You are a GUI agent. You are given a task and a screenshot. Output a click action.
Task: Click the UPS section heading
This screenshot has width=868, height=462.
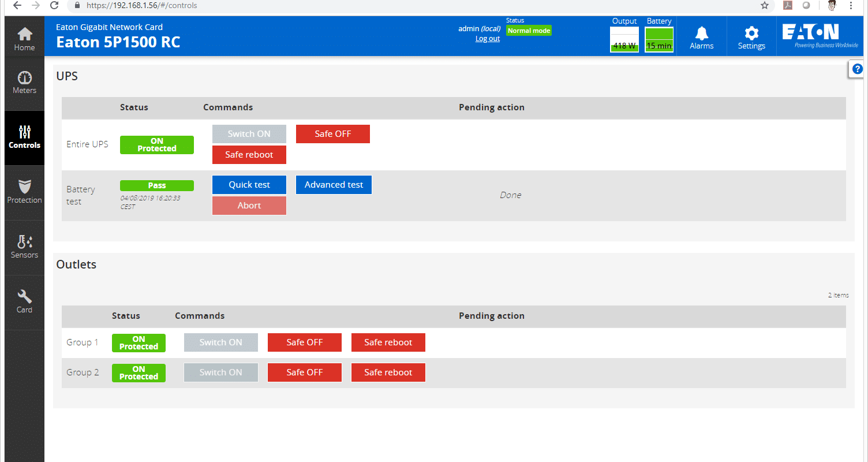pos(67,76)
